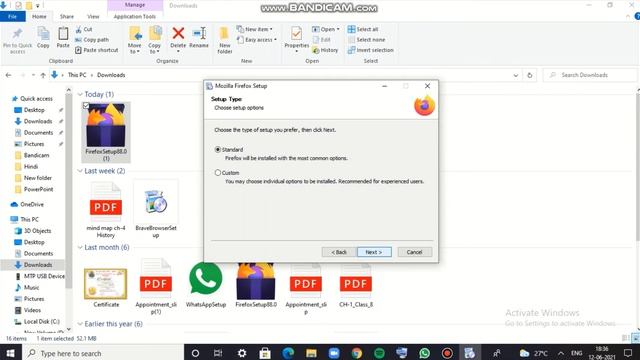This screenshot has height=360, width=640.
Task: Collapse the Last month (6) group
Action: tap(80, 247)
